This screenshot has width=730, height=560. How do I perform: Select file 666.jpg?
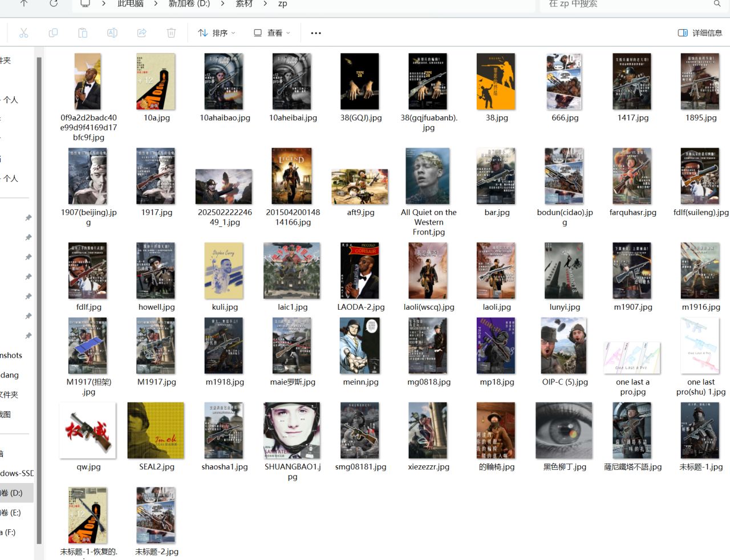tap(565, 88)
